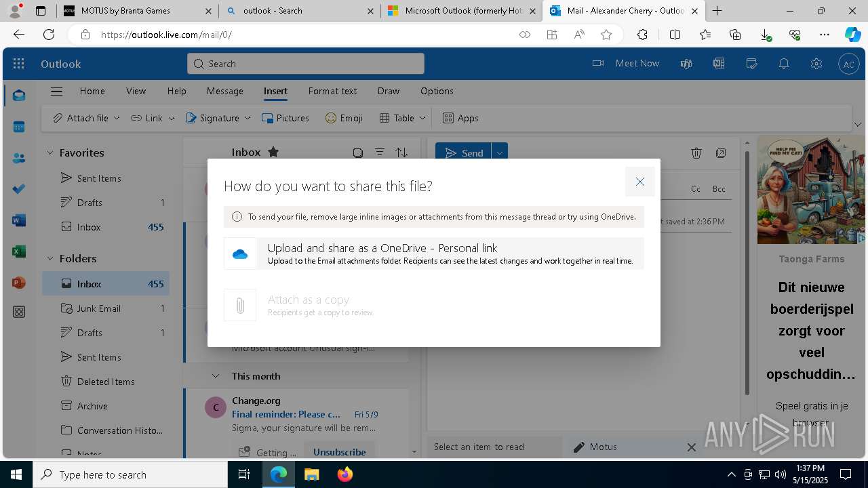Toggle select mode in message list

point(358,152)
